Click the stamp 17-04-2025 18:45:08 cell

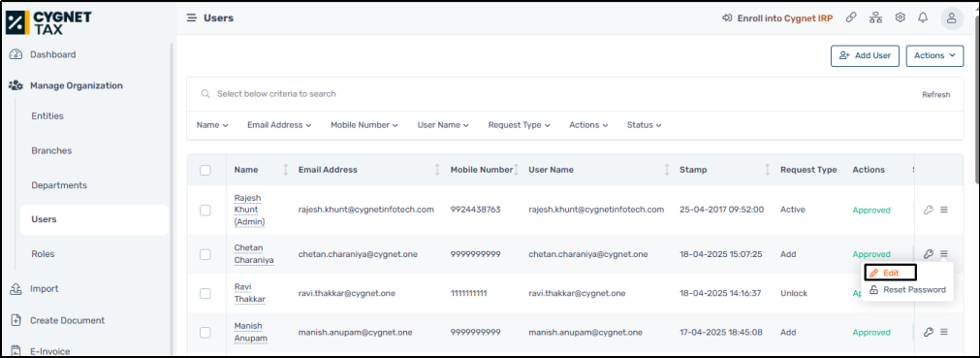click(x=720, y=333)
